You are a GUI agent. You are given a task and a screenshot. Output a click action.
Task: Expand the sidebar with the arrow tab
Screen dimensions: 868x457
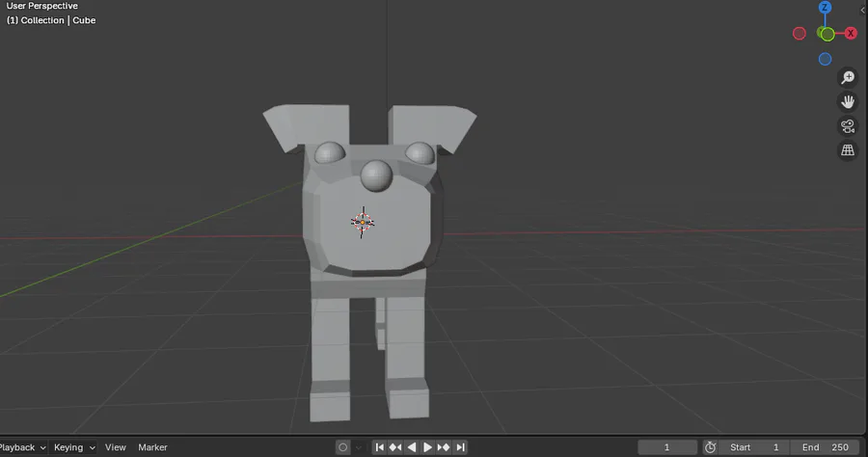(x=863, y=10)
